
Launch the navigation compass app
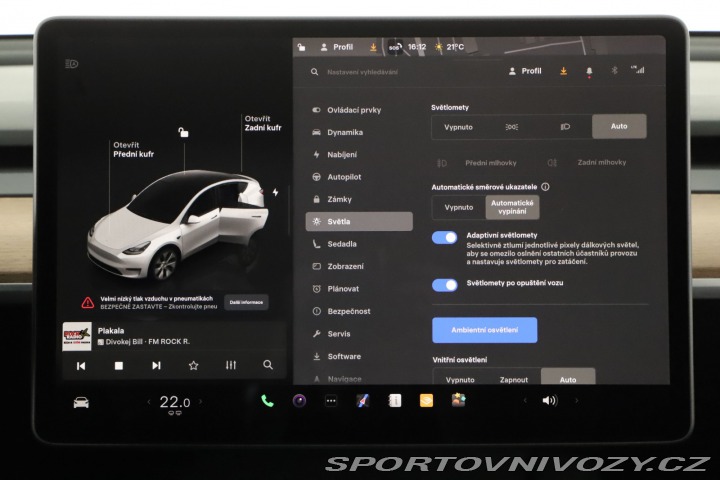click(x=363, y=401)
